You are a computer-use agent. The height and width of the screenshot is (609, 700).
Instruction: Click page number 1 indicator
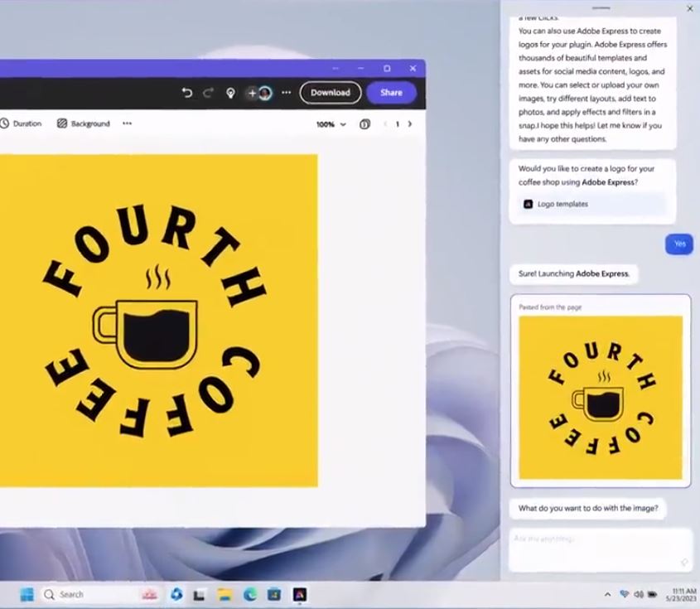(398, 124)
